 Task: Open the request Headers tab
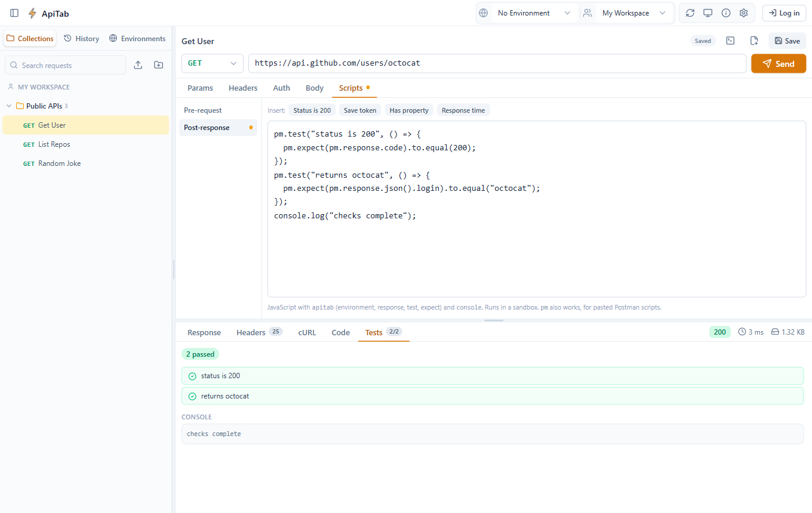coord(243,88)
